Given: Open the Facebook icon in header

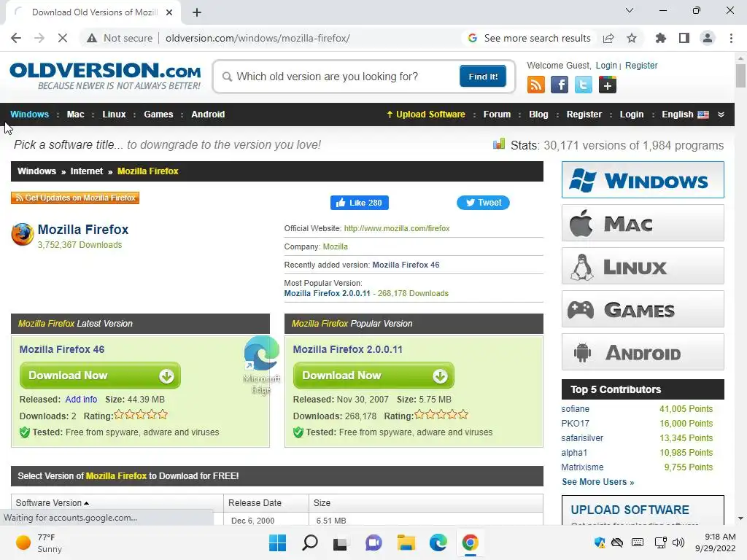Looking at the screenshot, I should [560, 85].
